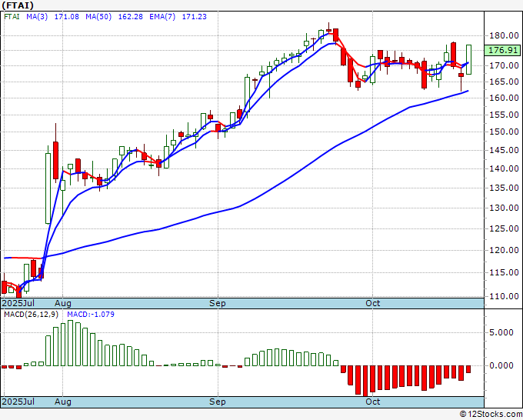The height and width of the screenshot is (420, 523).
Task: Click the 160.00 price axis label
Action: coord(504,98)
